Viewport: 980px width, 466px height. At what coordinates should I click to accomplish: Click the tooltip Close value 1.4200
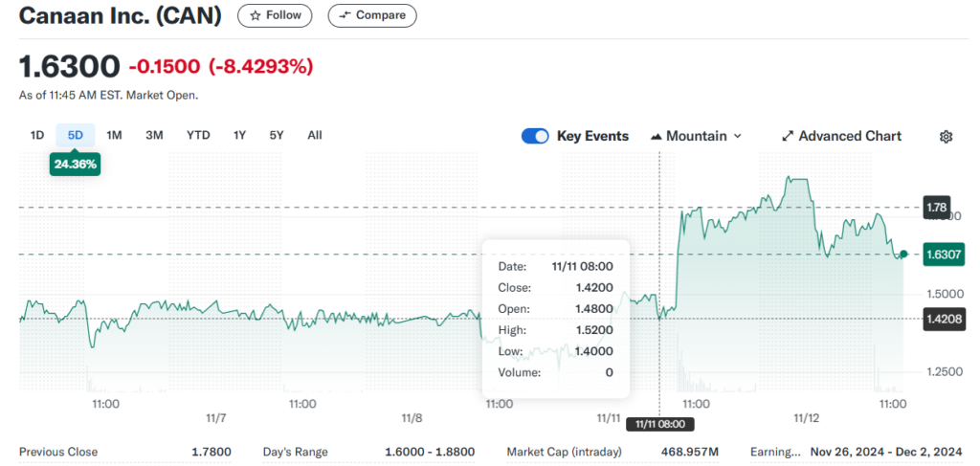[595, 288]
